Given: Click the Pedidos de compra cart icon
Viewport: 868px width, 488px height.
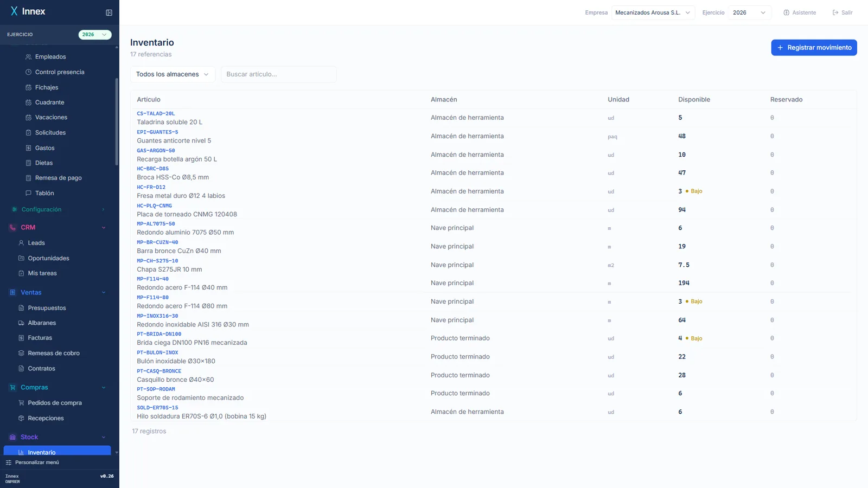Looking at the screenshot, I should point(21,403).
